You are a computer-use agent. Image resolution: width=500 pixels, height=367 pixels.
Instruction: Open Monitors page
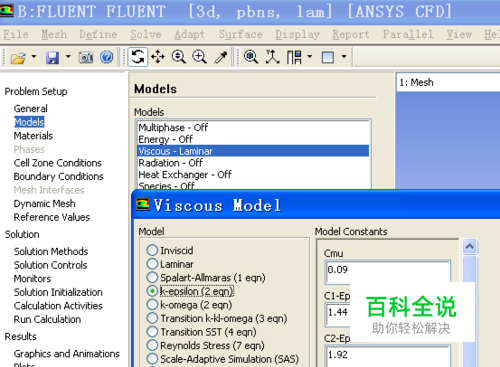point(33,279)
